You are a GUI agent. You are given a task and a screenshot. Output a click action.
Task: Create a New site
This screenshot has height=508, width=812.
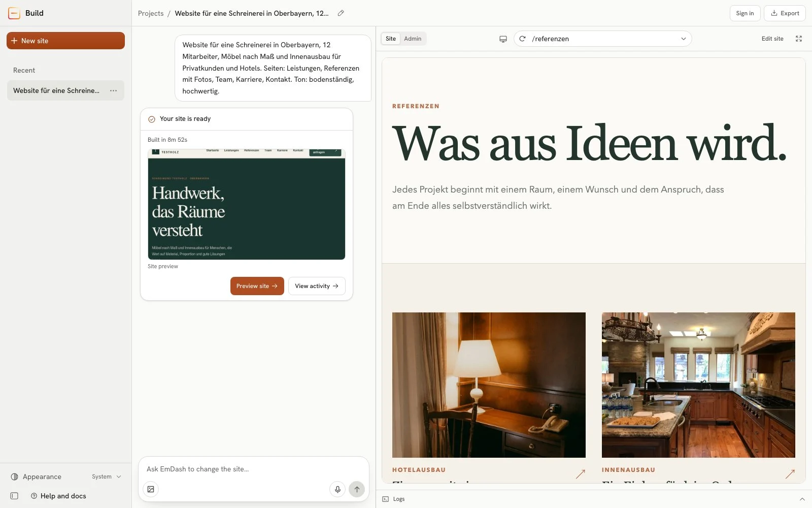(65, 41)
